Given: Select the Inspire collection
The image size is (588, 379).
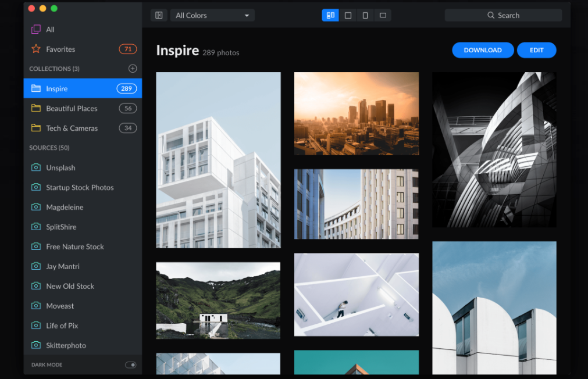Looking at the screenshot, I should click(x=83, y=88).
